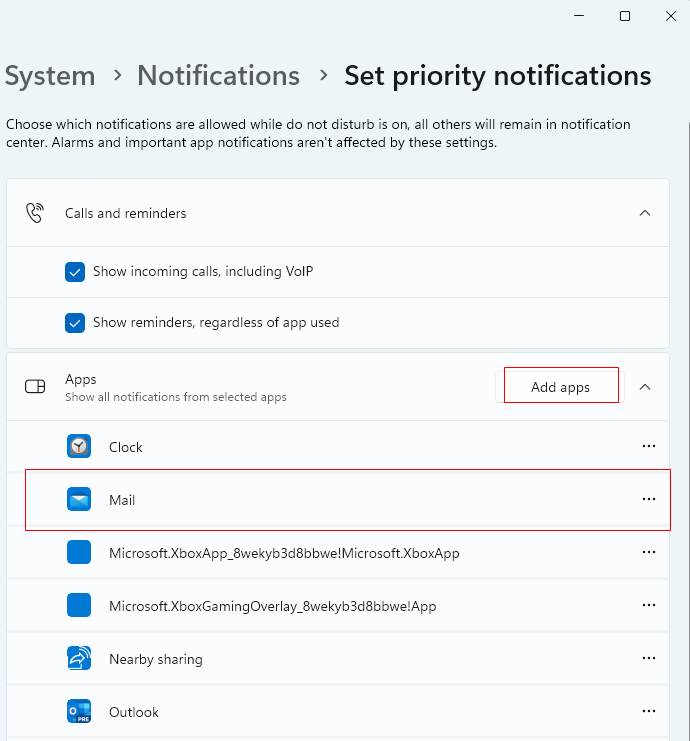Click the Set priority notifications title
Viewport: 690px width, 741px height.
[498, 76]
